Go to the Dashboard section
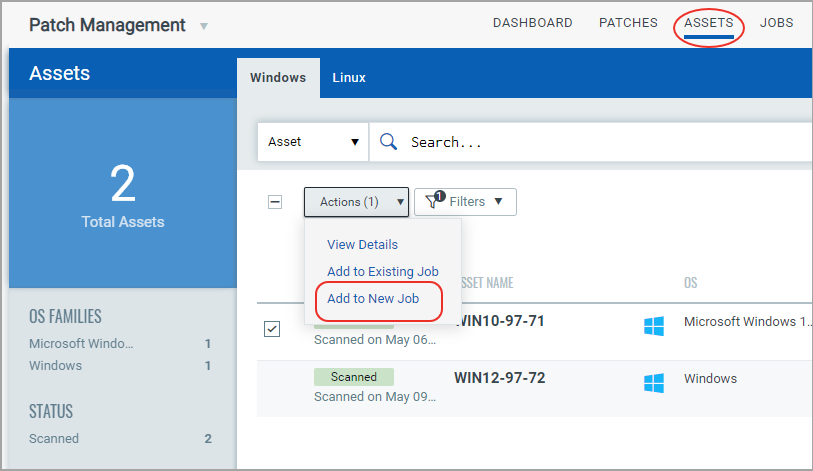The height and width of the screenshot is (471, 813). click(x=532, y=23)
